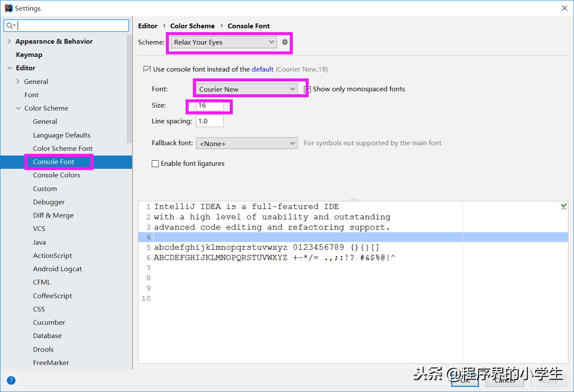The height and width of the screenshot is (392, 574).
Task: Select Debugger color scheme item
Action: tap(49, 202)
